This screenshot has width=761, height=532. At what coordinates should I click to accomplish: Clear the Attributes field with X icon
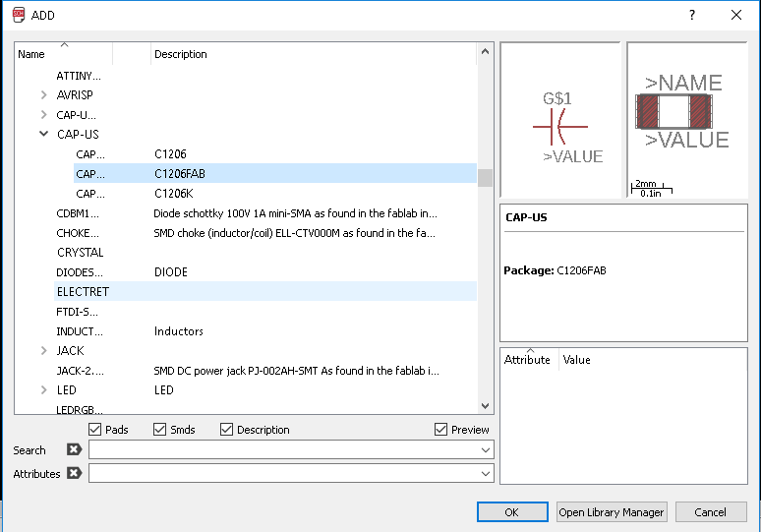74,473
